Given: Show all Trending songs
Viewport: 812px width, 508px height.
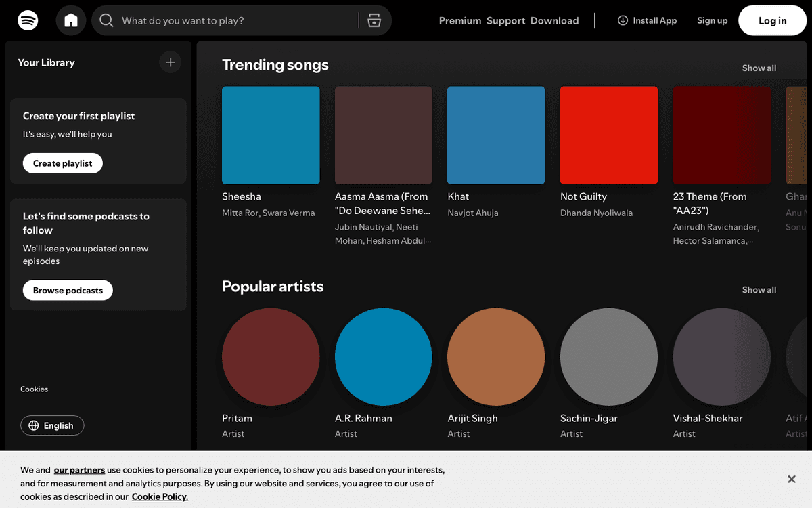Looking at the screenshot, I should point(759,68).
